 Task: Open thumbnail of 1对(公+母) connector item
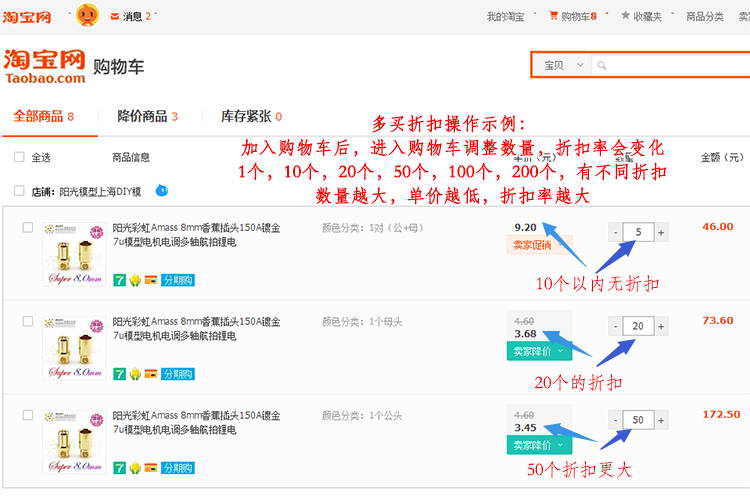[74, 254]
